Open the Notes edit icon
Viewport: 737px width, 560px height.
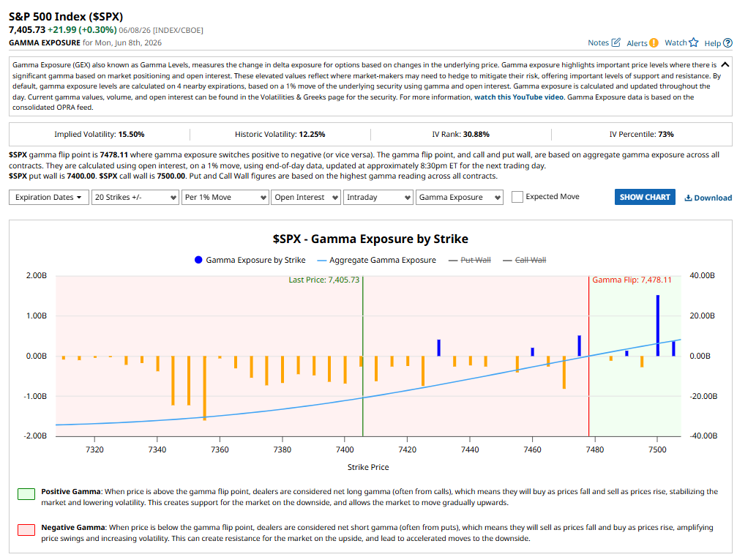click(616, 42)
